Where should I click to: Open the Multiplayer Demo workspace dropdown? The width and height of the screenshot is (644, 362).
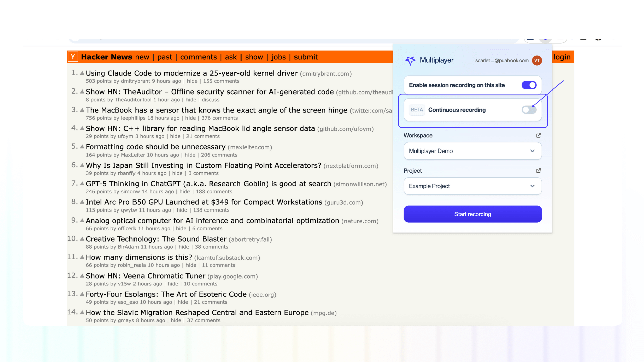[x=473, y=151]
